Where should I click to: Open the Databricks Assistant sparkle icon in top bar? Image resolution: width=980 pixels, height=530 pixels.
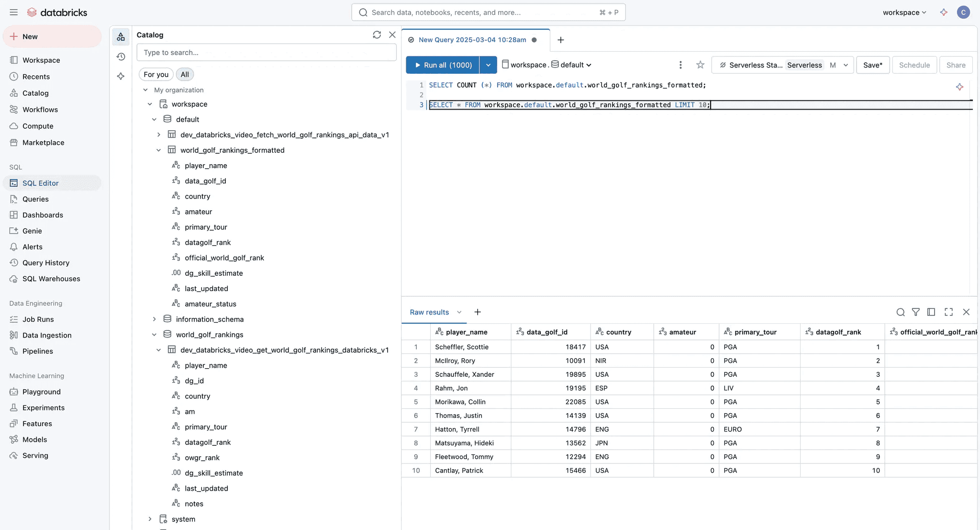coord(944,12)
